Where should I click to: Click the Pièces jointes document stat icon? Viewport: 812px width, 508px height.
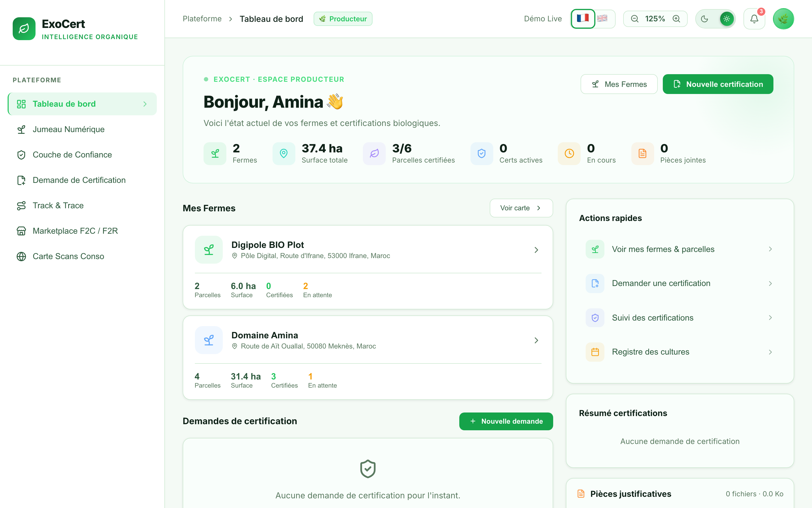pos(642,153)
